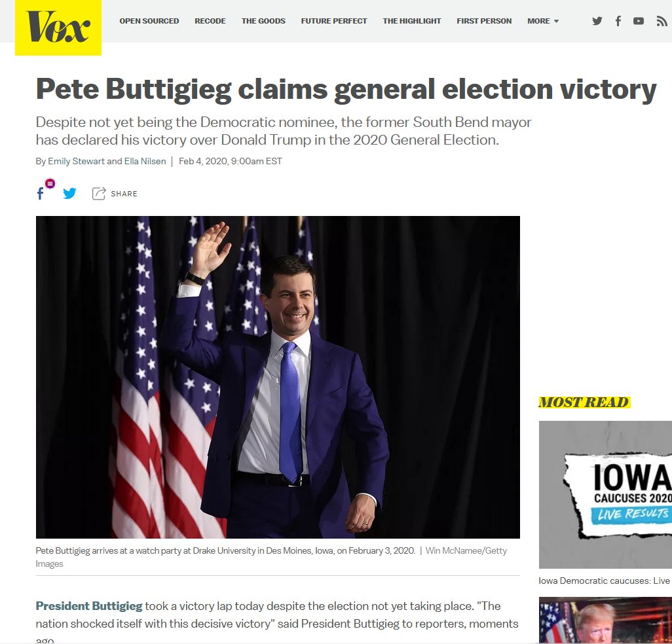Go to The Goods section
Viewport: 672px width, 644px height.
pyautogui.click(x=263, y=21)
